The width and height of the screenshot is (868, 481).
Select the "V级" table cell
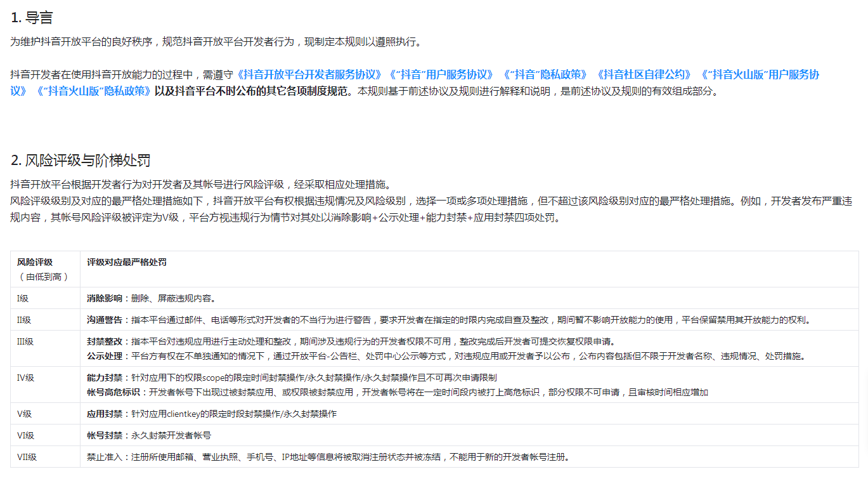pos(45,413)
